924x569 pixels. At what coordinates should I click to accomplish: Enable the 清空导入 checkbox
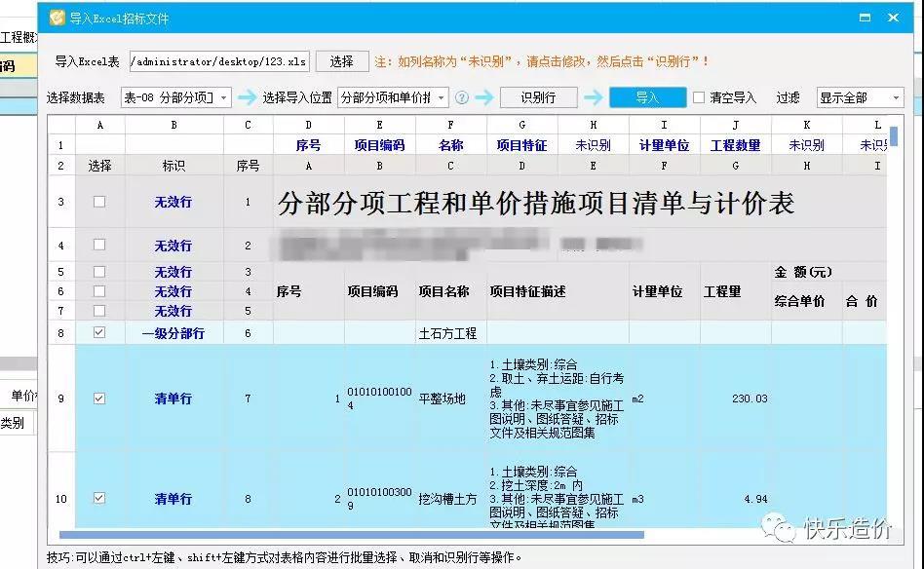pyautogui.click(x=698, y=98)
